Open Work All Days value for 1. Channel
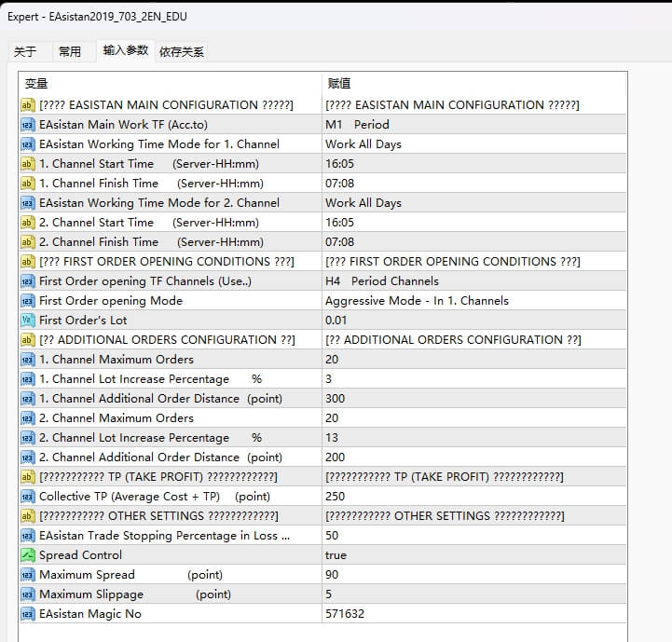Screen dimensions: 672x642 coord(363,144)
